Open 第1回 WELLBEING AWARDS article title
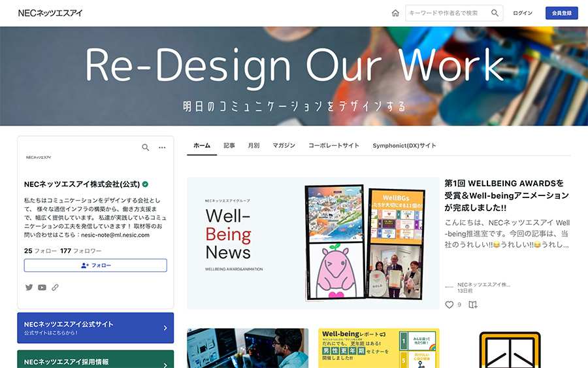 (x=506, y=195)
